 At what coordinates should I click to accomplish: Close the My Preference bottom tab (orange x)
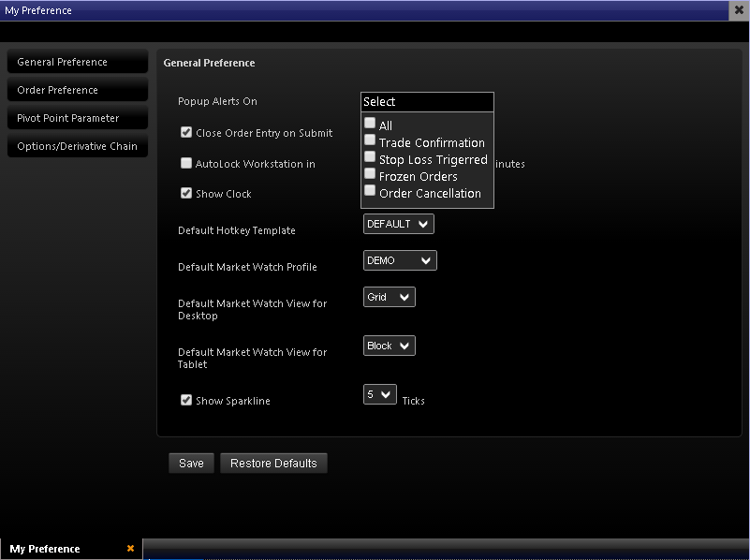tap(130, 548)
